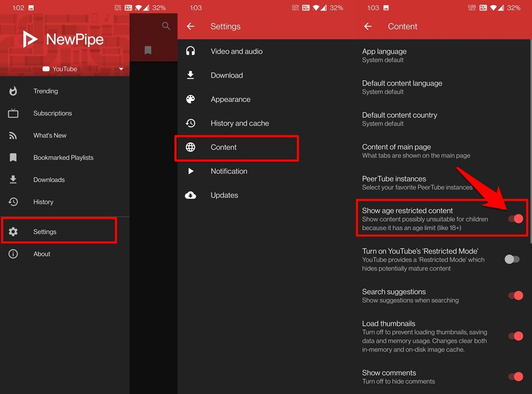Tap the Trending flame icon
This screenshot has width=532, height=394.
pyautogui.click(x=13, y=91)
